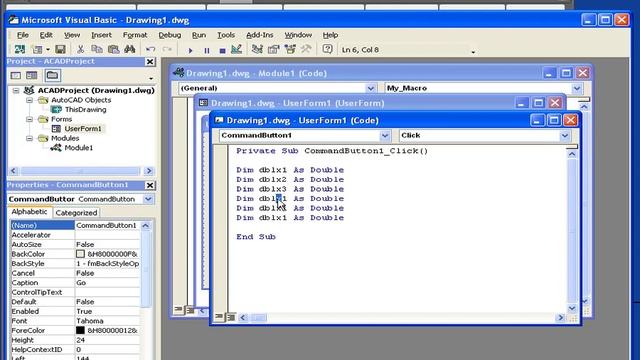Select Module1 in the project tree

click(x=78, y=148)
